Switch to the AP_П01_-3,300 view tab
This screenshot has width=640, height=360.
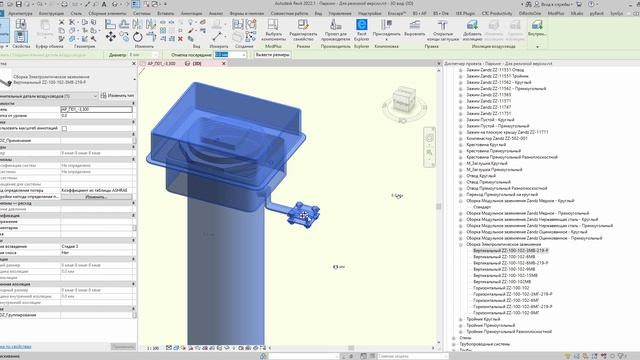click(x=161, y=64)
